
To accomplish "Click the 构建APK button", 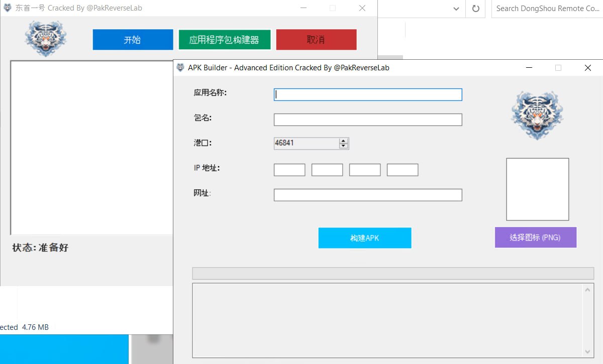I will (x=365, y=238).
